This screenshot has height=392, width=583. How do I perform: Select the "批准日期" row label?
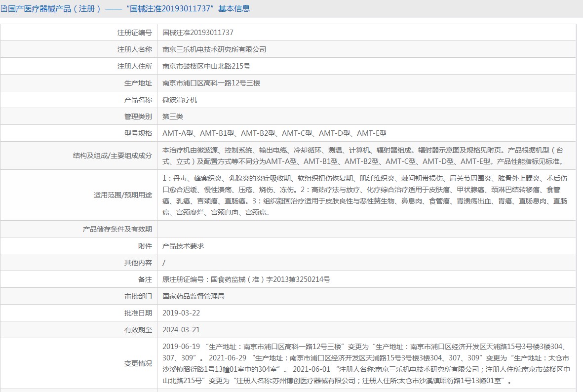[x=138, y=313]
